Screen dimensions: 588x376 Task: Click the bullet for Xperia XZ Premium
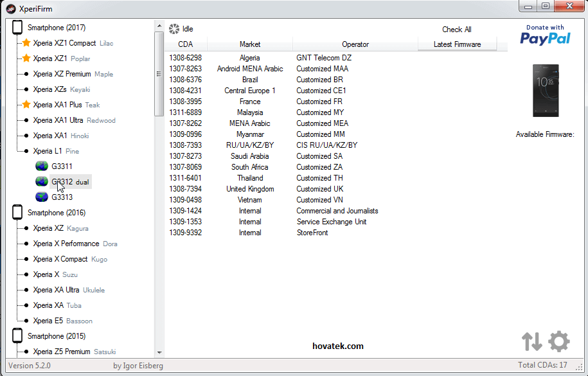(x=26, y=74)
